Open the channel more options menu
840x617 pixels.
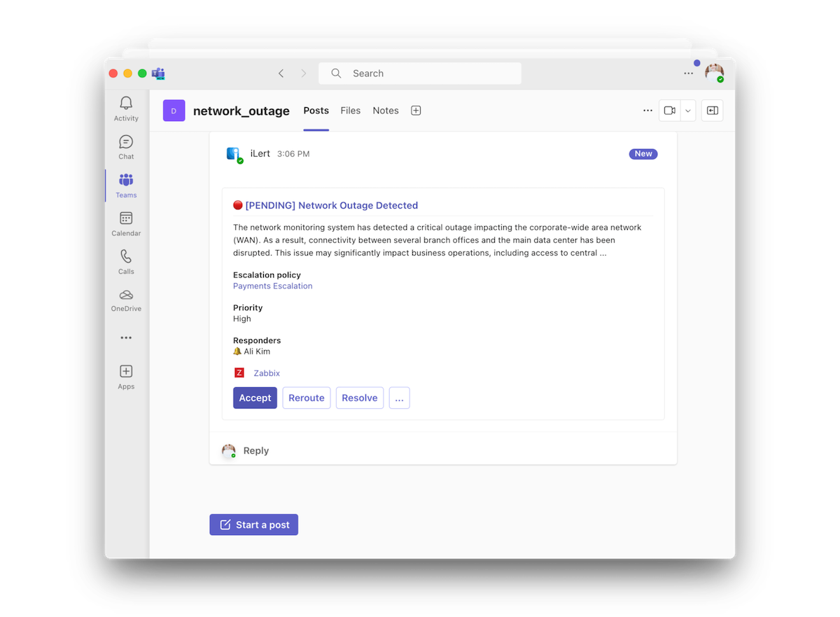tap(647, 110)
